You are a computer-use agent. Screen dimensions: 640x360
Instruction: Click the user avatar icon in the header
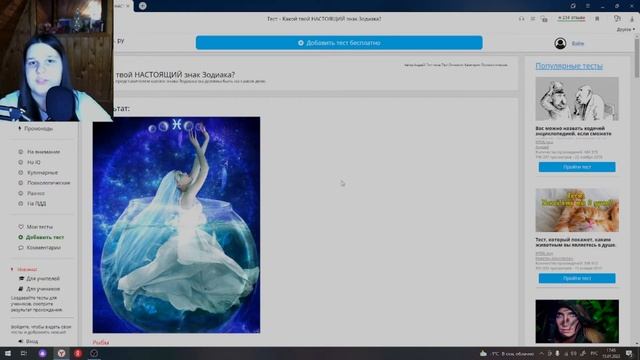point(560,43)
